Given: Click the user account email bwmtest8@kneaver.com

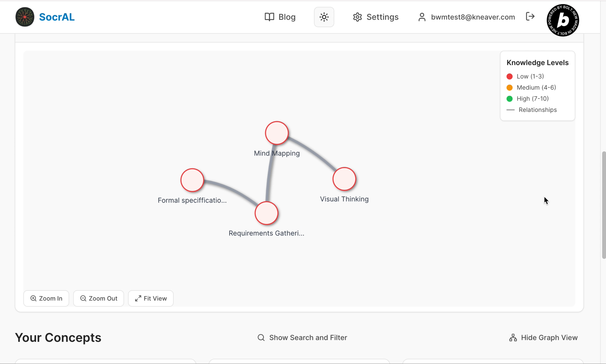Looking at the screenshot, I should [x=473, y=17].
